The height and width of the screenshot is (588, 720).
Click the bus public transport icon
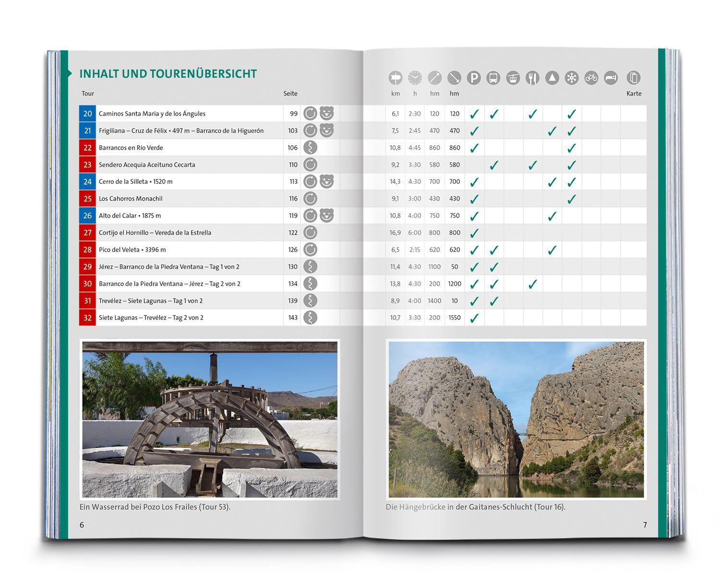click(493, 78)
